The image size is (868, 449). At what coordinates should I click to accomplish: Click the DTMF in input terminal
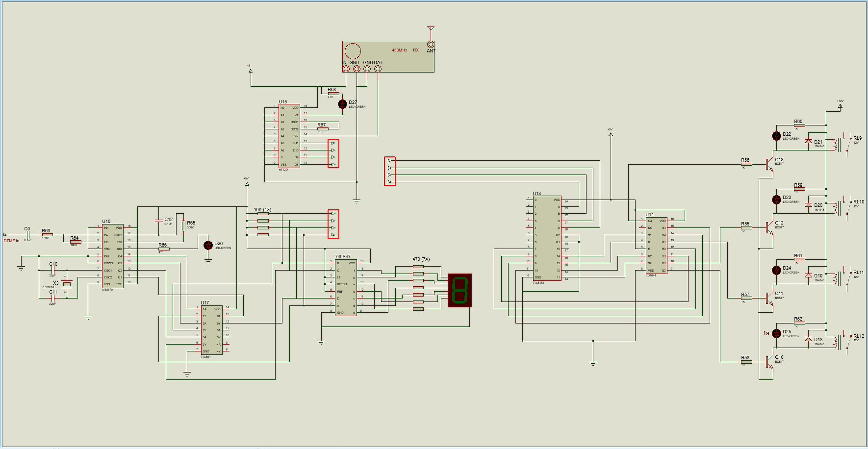pyautogui.click(x=5, y=235)
